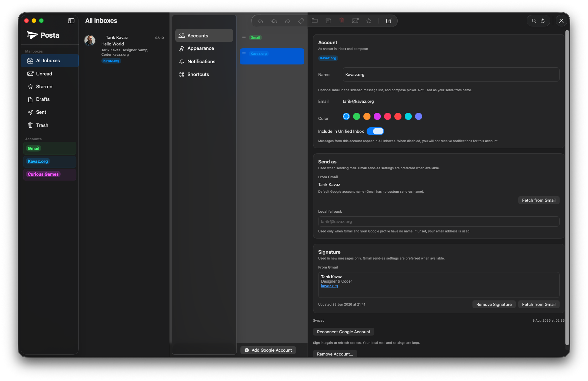Click the star icon in the toolbar
Viewport: 588px width, 381px height.
click(369, 21)
